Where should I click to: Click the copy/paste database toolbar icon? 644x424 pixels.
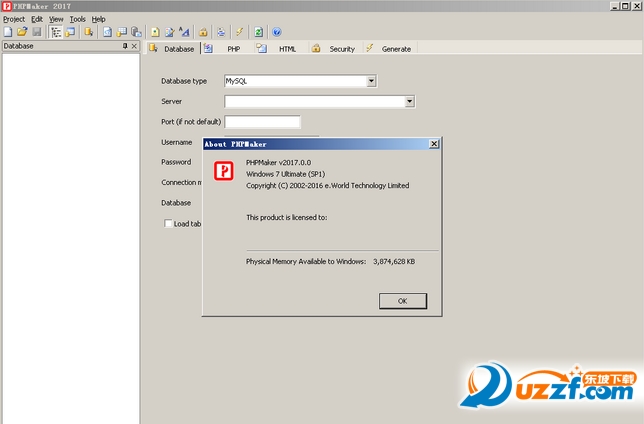[x=136, y=32]
